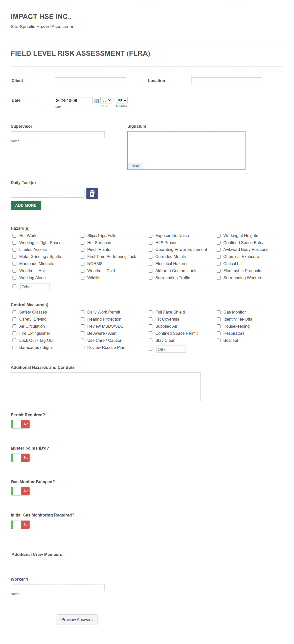The height and width of the screenshot is (644, 294).
Task: Delete the daily task row with trash icon
Action: point(92,194)
